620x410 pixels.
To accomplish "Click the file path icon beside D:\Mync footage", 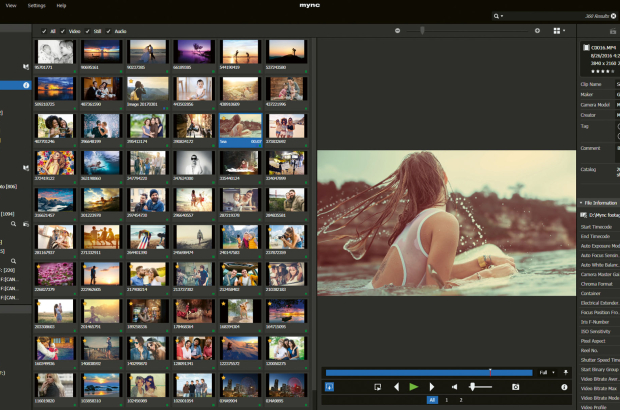I will pyautogui.click(x=583, y=215).
